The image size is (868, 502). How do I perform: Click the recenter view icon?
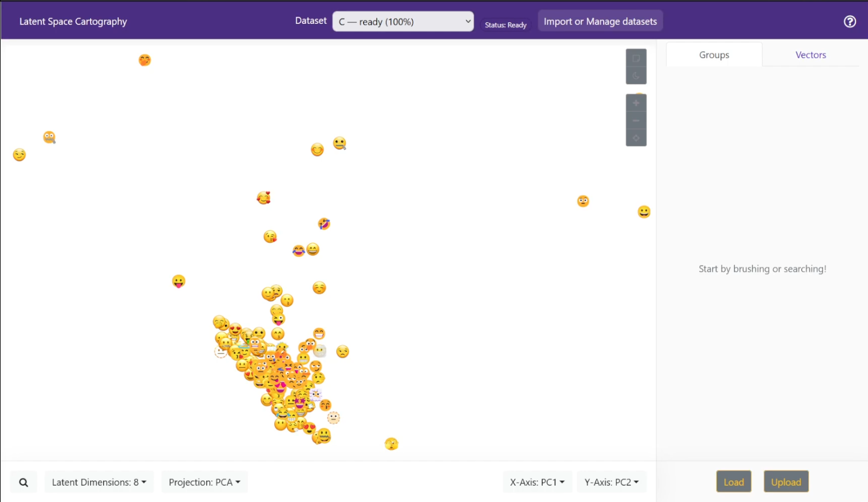pos(636,138)
